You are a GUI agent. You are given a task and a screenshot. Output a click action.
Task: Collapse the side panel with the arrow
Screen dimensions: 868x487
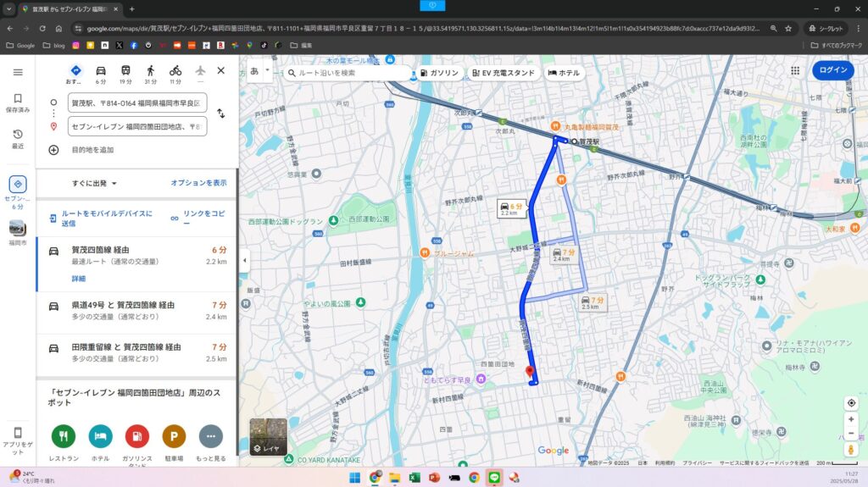coord(245,260)
